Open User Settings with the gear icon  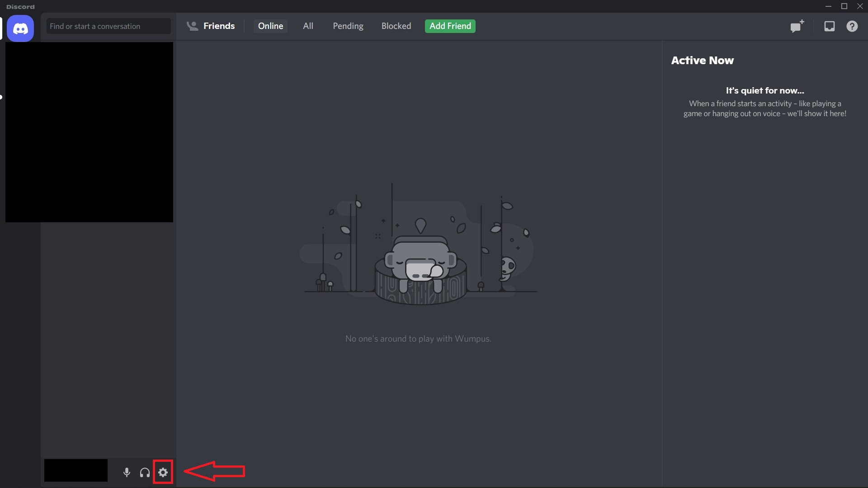[163, 472]
